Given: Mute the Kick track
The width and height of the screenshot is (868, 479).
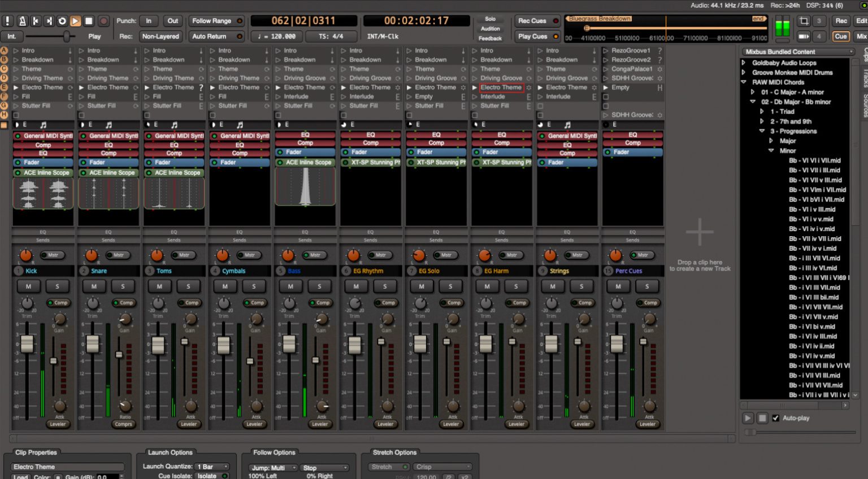Looking at the screenshot, I should click(29, 286).
